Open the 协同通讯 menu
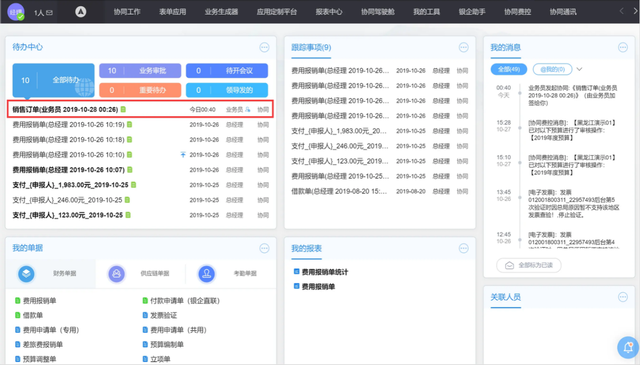This screenshot has height=365, width=640. [x=563, y=12]
